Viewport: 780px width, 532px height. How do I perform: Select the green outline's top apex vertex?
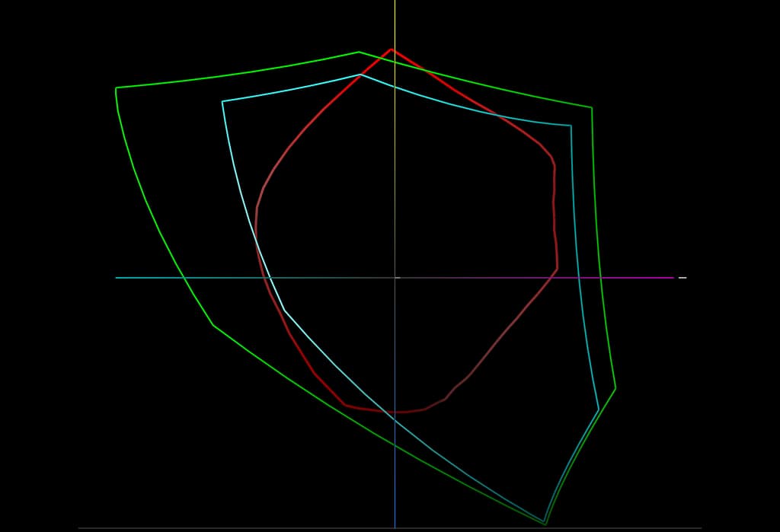pos(359,52)
